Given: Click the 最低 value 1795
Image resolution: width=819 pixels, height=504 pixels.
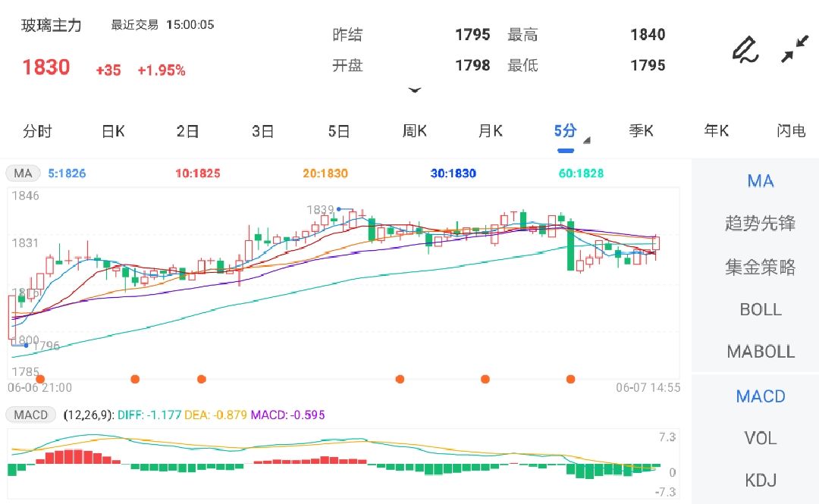Looking at the screenshot, I should 648,65.
